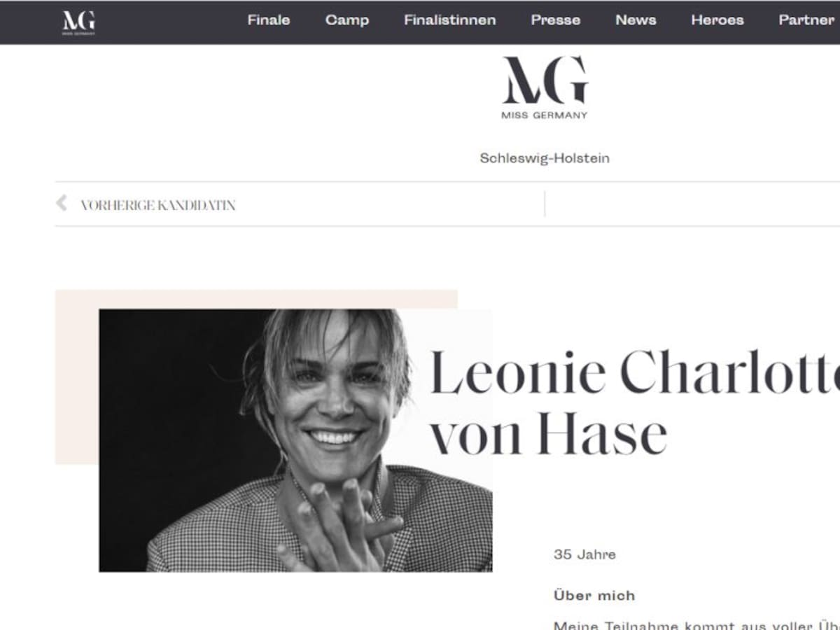
Task: Click the MISS GERMANY text under logo
Action: (545, 115)
